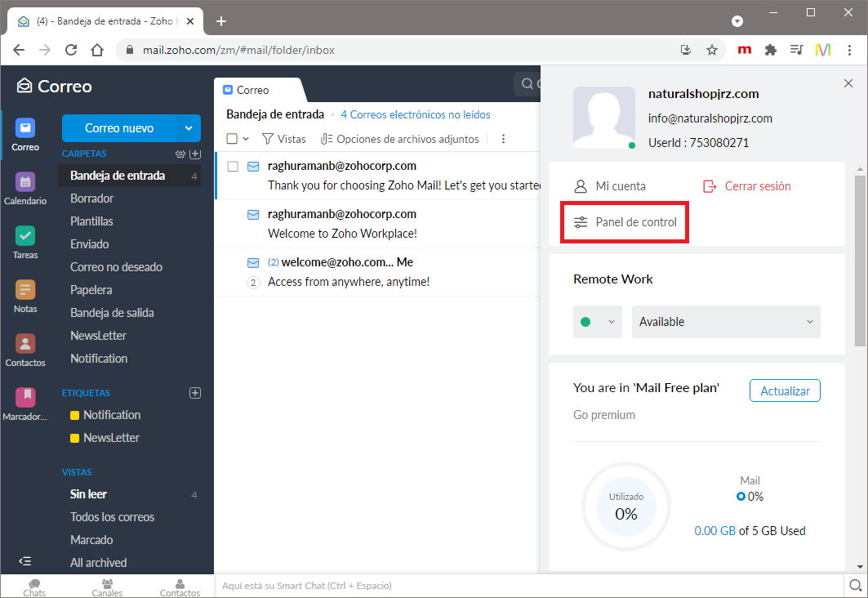
Task: Select the yellow Notification label
Action: 105,415
